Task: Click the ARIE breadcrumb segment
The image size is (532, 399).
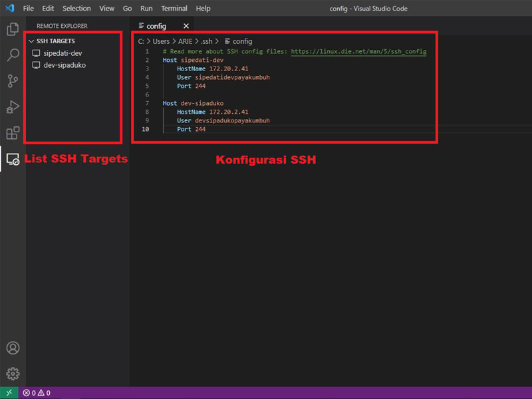Action: [x=186, y=41]
